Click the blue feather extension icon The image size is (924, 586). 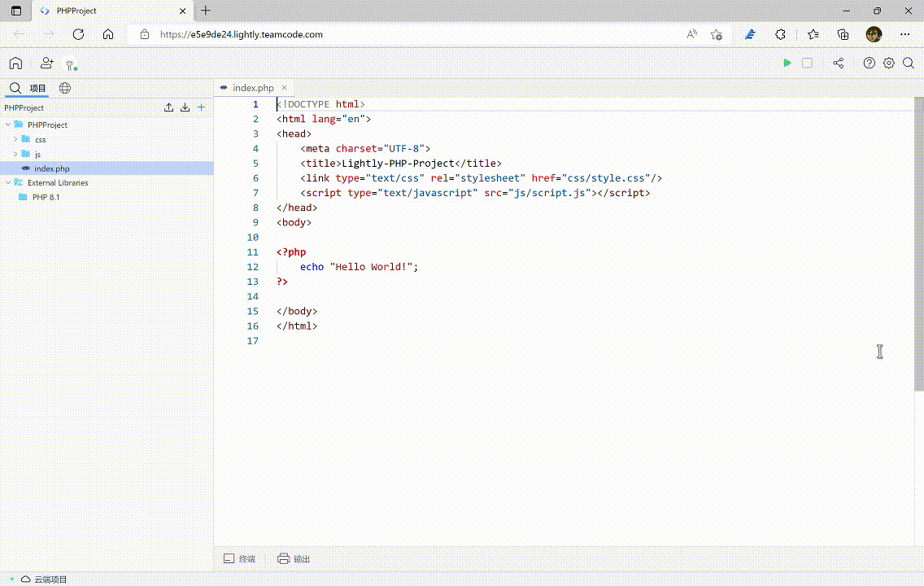pos(750,34)
